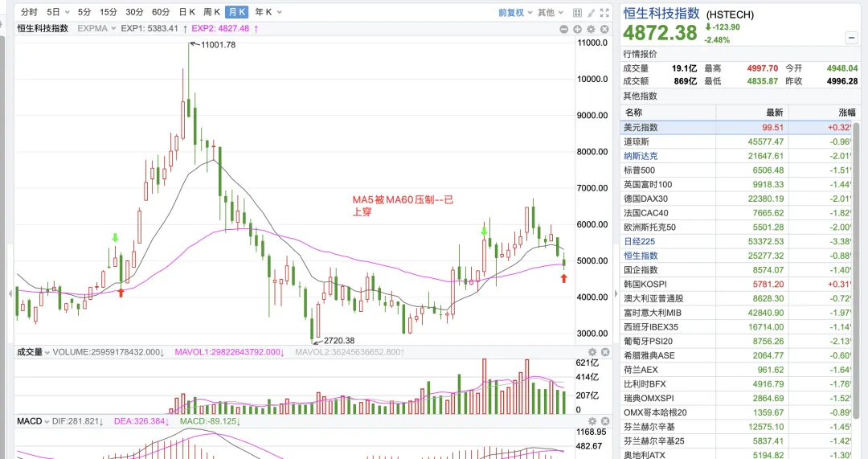Switch to 15分 chart period
The width and height of the screenshot is (868, 459).
click(x=108, y=12)
